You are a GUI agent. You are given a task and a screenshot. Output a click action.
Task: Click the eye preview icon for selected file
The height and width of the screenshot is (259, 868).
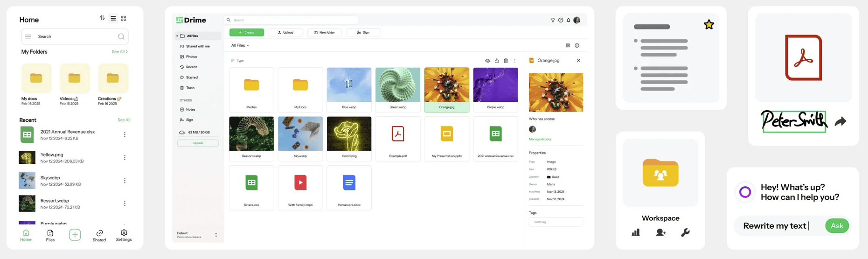[487, 61]
